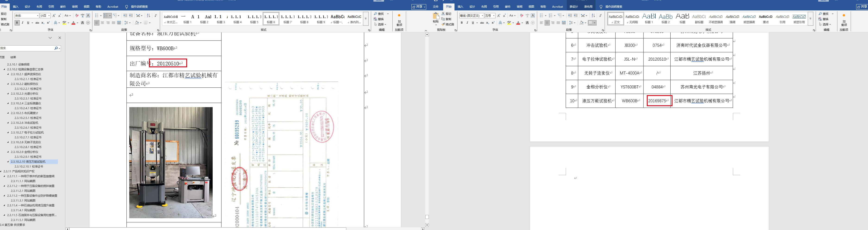Viewport: 868px width, 230px height.
Task: Toggle subscript in the left Word window
Action: coord(43,23)
